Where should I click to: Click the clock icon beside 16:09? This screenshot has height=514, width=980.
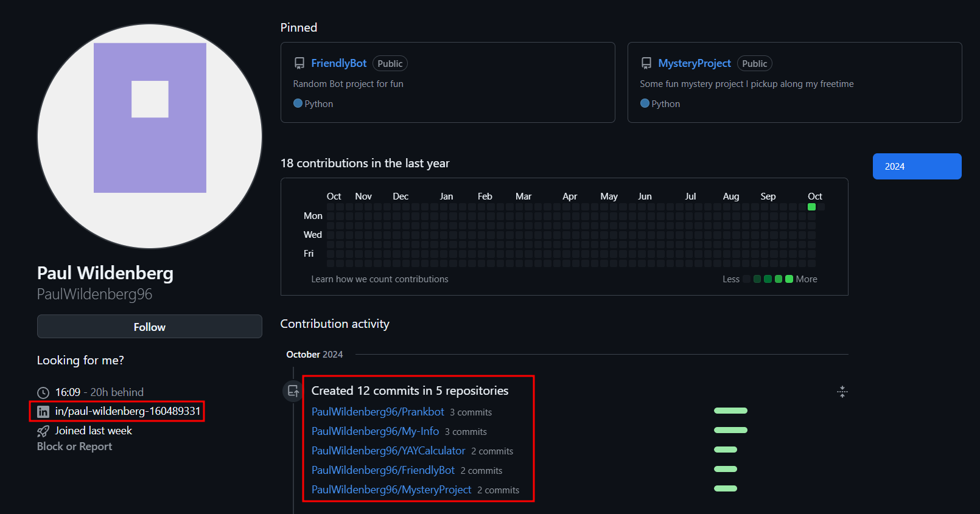[43, 393]
